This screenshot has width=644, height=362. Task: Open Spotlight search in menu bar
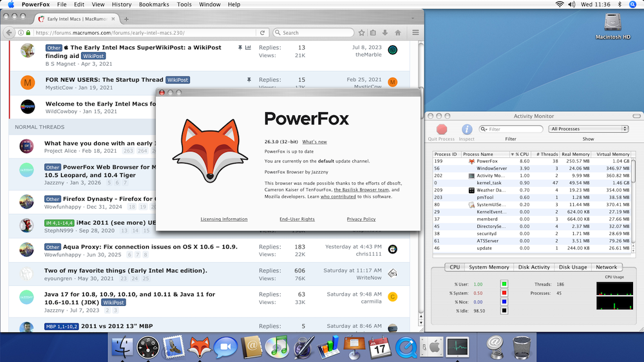[x=633, y=5]
